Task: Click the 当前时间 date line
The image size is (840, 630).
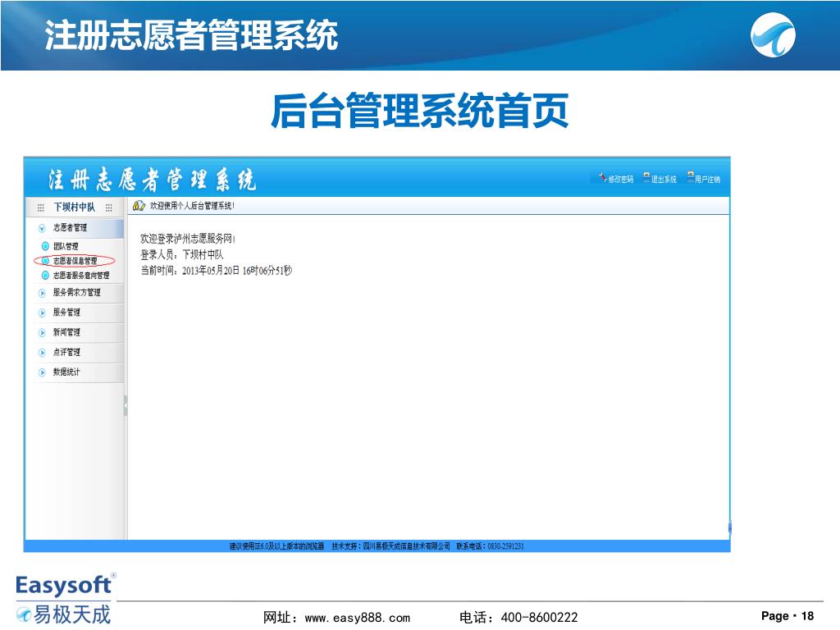Action: pos(217,271)
